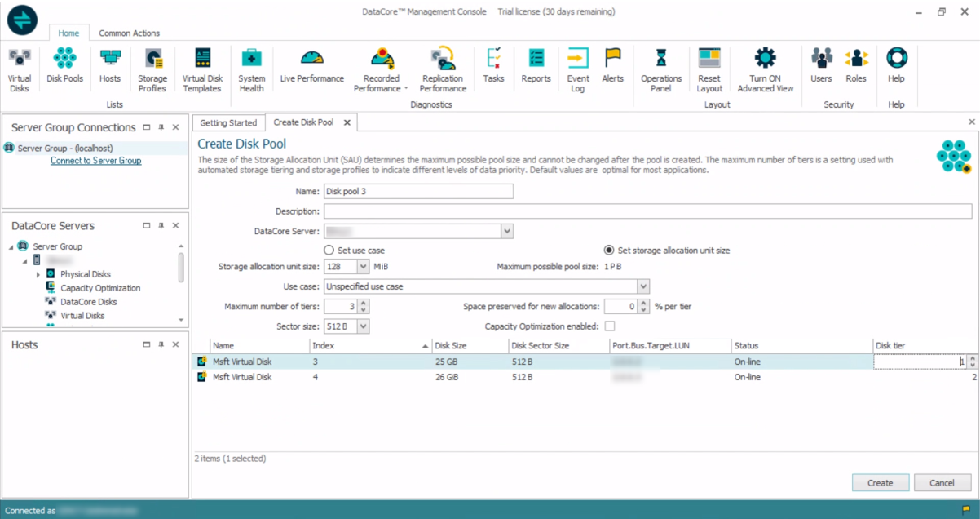This screenshot has width=980, height=519.
Task: Click the Create button
Action: point(880,483)
